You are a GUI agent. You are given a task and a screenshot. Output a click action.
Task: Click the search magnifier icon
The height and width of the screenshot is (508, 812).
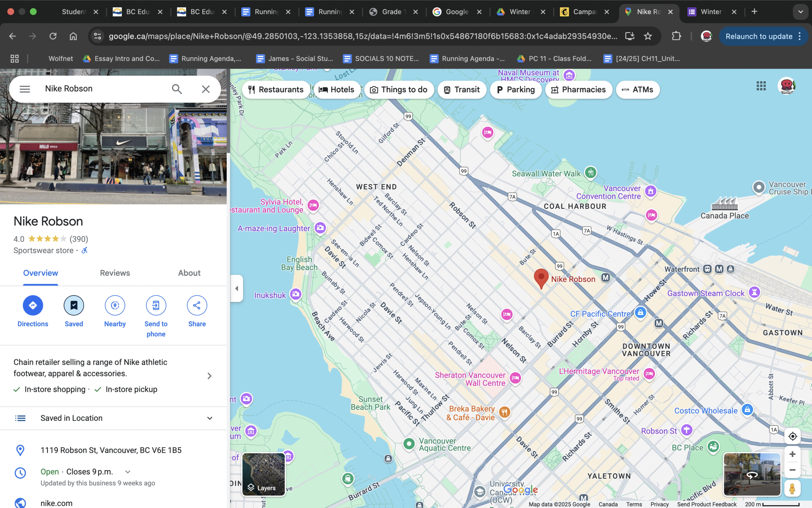pyautogui.click(x=177, y=89)
